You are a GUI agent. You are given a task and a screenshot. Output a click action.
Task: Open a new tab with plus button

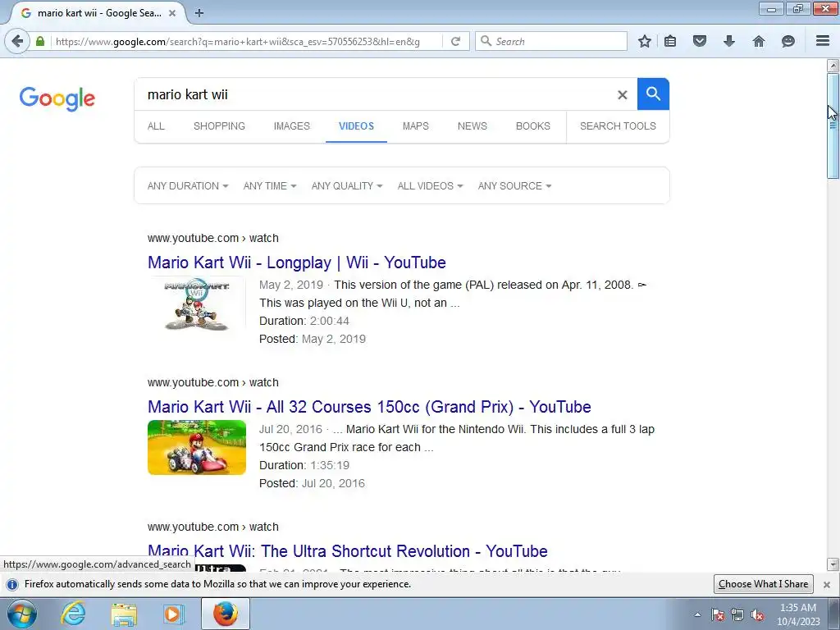pyautogui.click(x=199, y=13)
